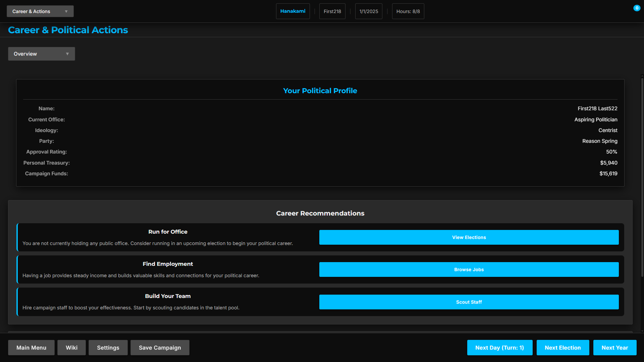Expand the Overview section dropdown

pyautogui.click(x=41, y=54)
